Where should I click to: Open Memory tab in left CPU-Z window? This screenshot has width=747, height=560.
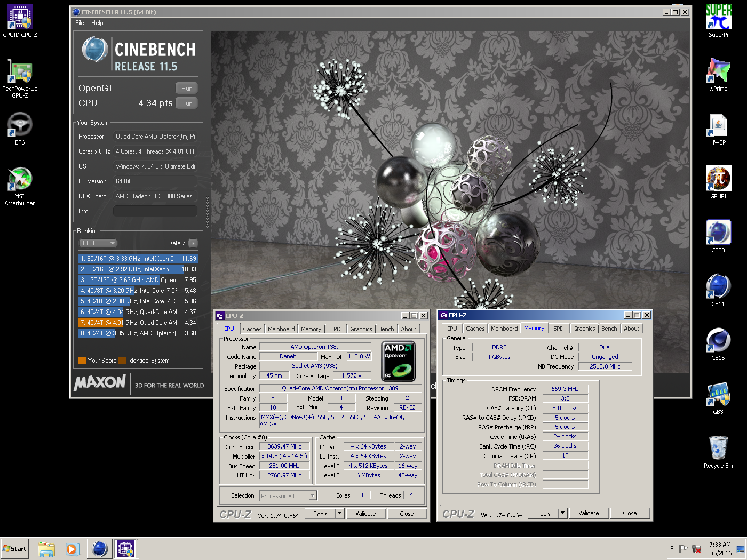[311, 329]
